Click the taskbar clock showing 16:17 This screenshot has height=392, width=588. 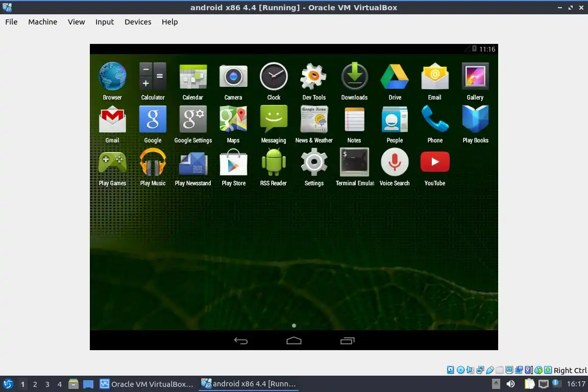(576, 384)
